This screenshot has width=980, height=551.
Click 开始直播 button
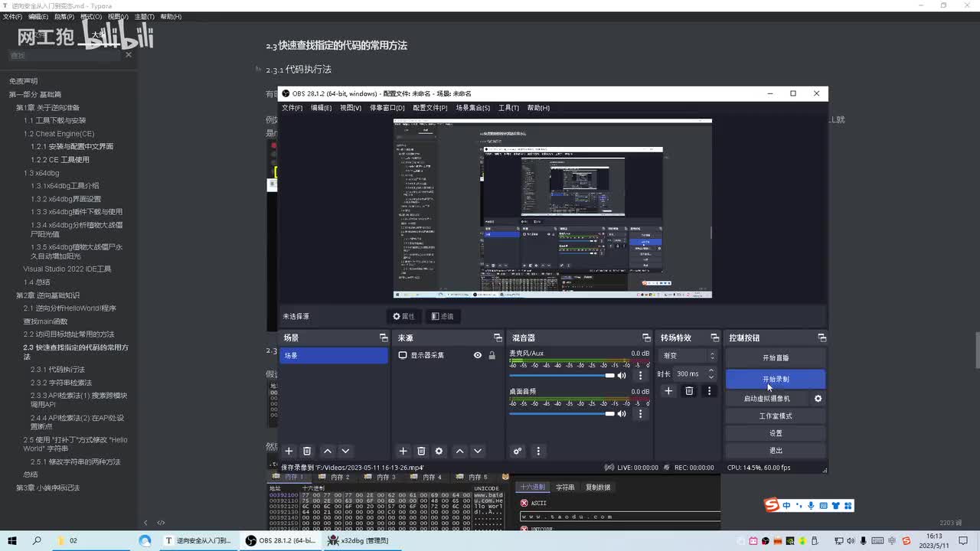coord(776,358)
